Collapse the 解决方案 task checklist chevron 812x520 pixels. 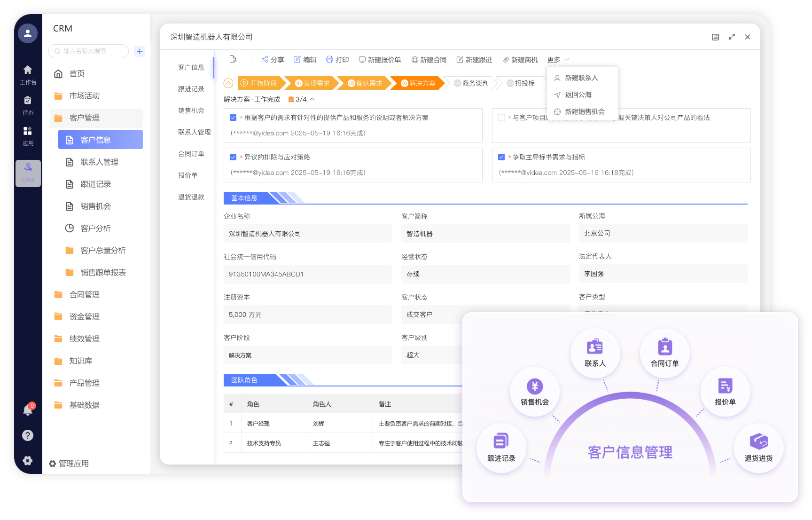point(312,99)
